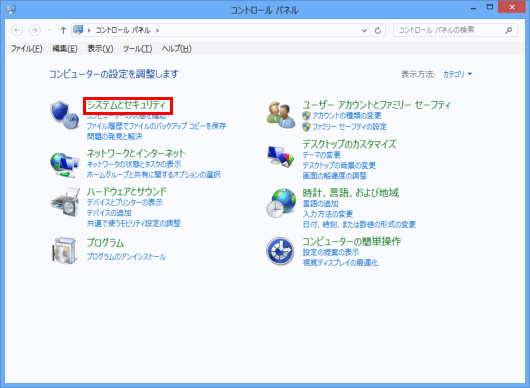Click アカウントの種類の変更 link
530x388 pixels.
[x=347, y=116]
